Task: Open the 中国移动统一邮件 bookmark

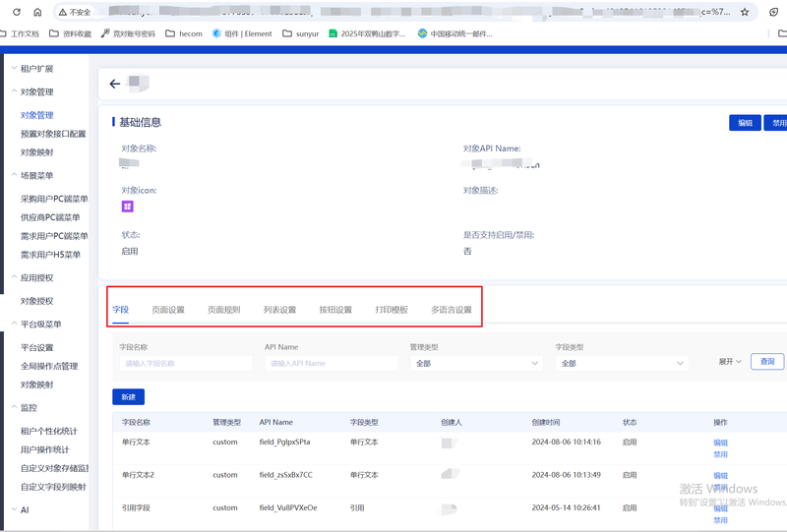Action: tap(455, 33)
